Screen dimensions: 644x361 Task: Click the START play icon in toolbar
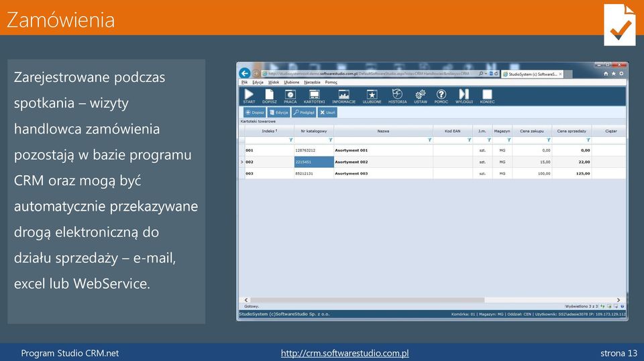pos(249,95)
